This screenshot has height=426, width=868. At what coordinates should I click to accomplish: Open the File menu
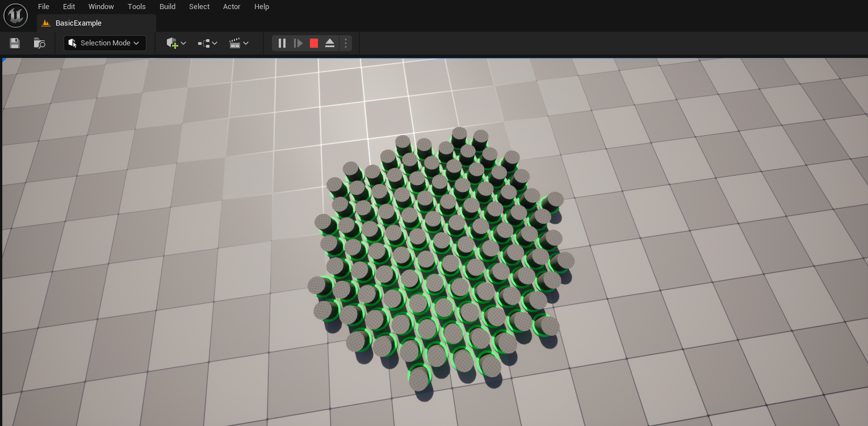44,7
